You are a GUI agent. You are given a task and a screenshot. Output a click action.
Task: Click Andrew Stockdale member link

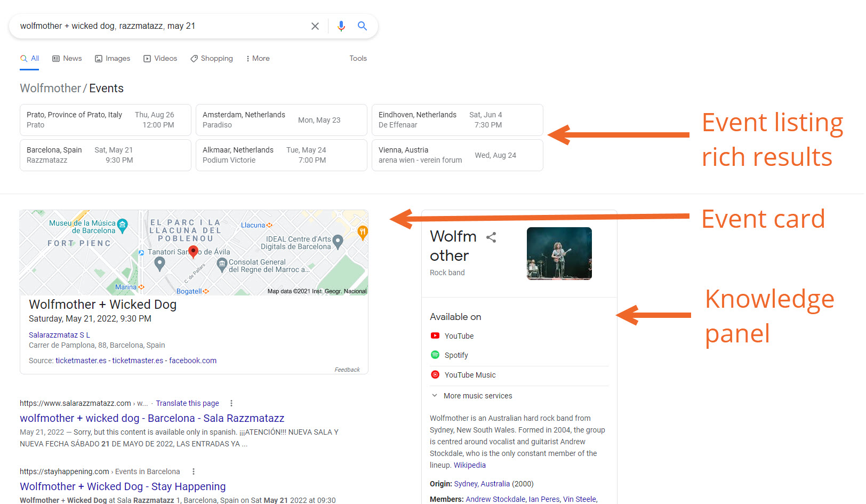[495, 499]
